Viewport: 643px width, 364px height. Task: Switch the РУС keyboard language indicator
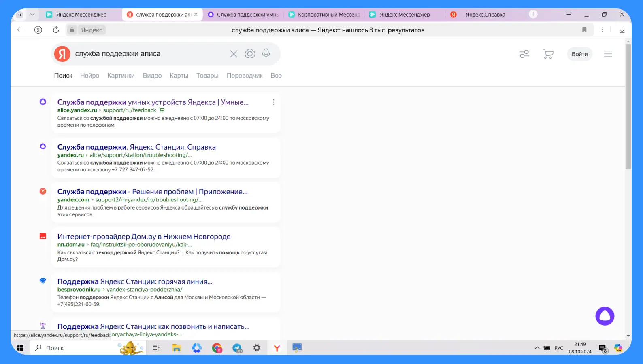(559, 348)
